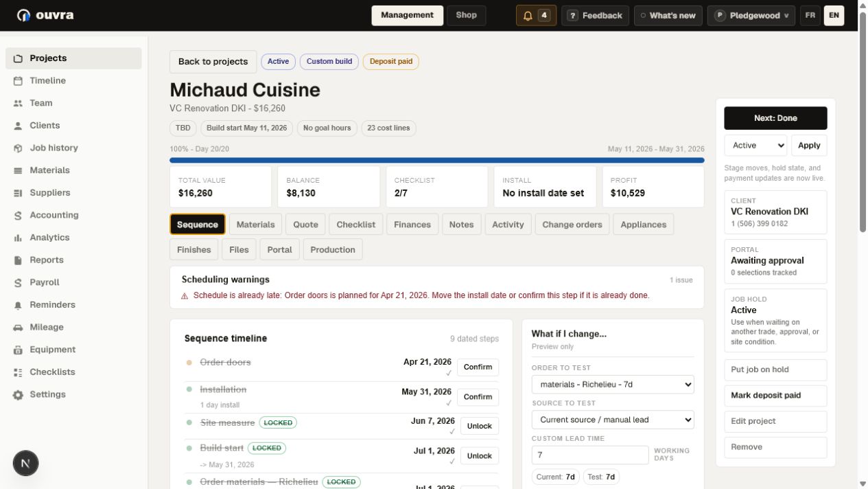Click Put job on hold

(775, 369)
